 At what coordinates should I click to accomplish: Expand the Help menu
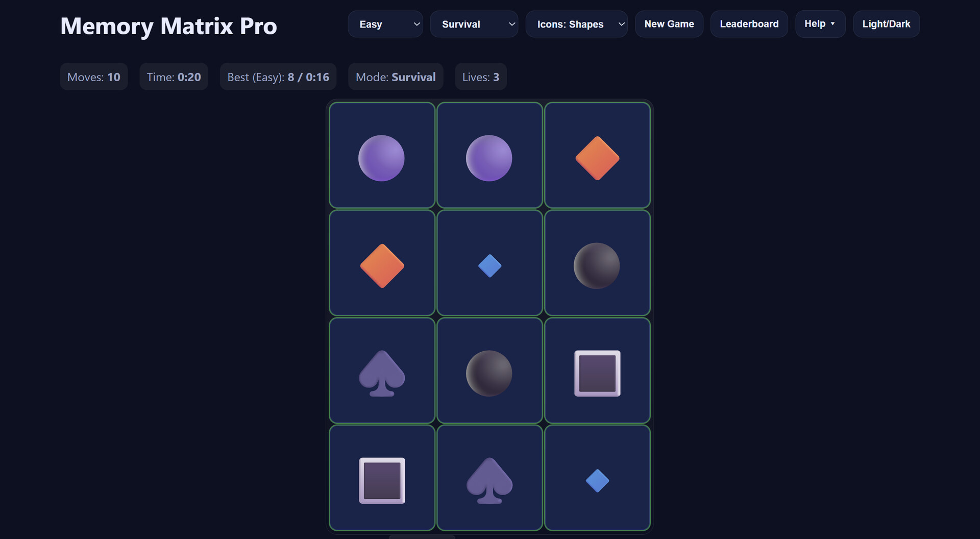coord(820,23)
